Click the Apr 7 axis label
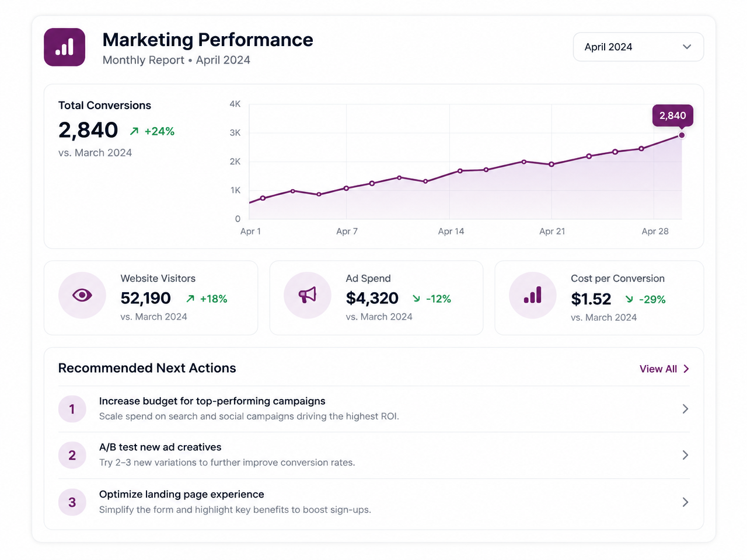747x560 pixels. click(x=347, y=231)
